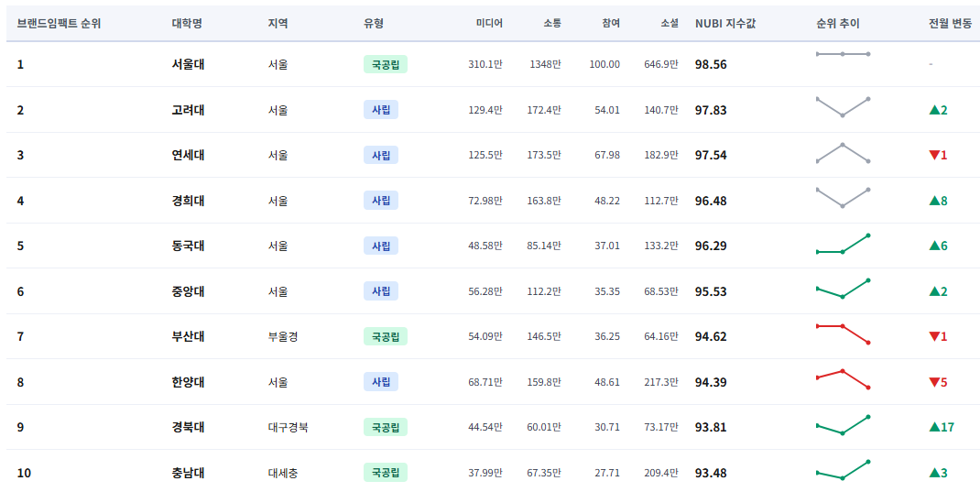
Task: Click the 부울경 region cell
Action: tap(283, 336)
